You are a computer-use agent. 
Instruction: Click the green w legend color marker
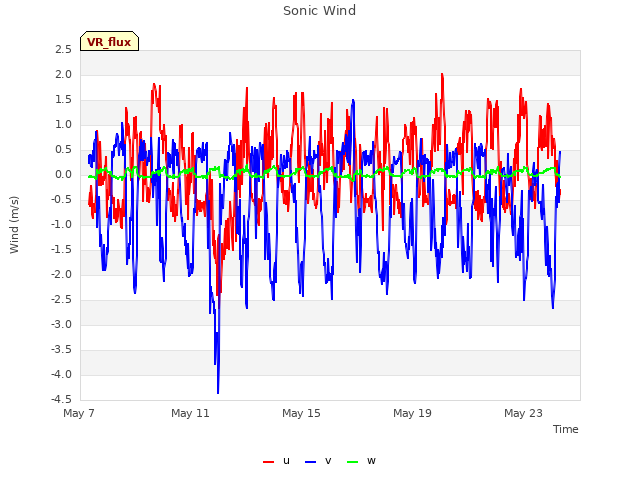pyautogui.click(x=352, y=462)
